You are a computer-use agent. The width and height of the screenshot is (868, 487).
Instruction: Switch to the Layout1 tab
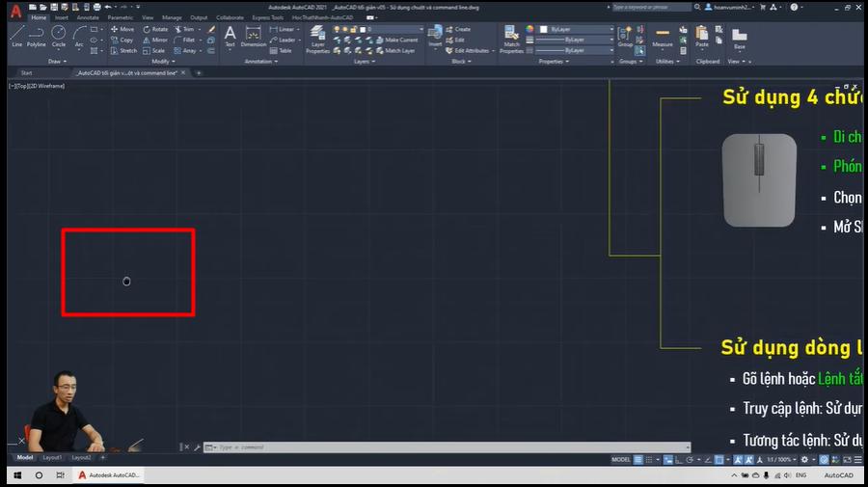[53, 458]
